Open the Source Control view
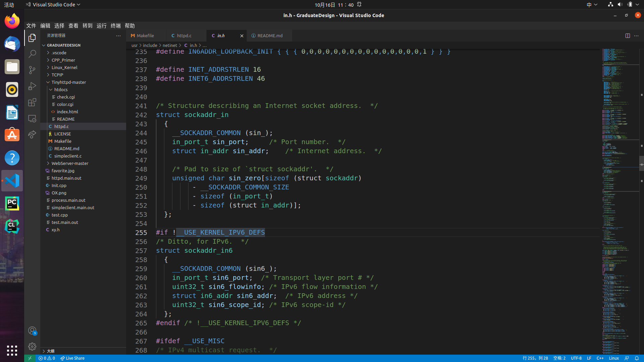644x362 pixels. tap(32, 70)
